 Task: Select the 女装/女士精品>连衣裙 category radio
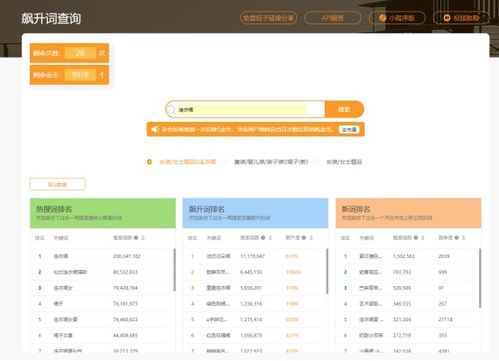click(149, 162)
